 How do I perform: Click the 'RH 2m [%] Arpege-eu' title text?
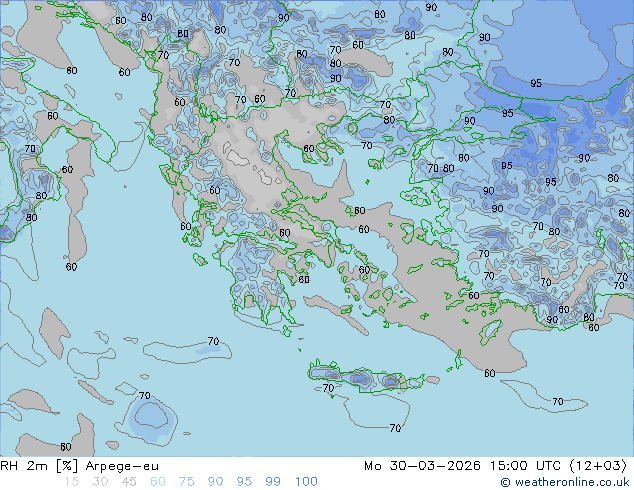[x=79, y=466]
